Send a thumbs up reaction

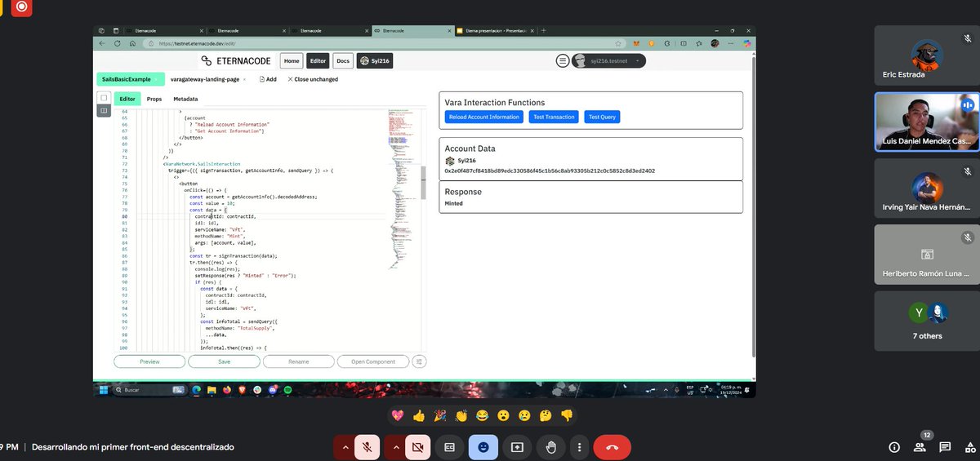pos(419,415)
